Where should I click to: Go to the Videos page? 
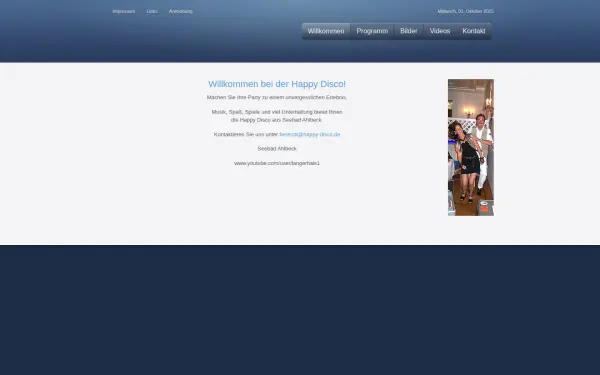tap(440, 31)
